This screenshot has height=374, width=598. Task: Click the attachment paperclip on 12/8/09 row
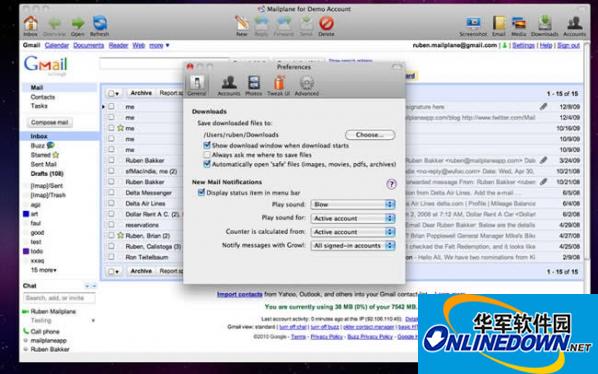[543, 107]
